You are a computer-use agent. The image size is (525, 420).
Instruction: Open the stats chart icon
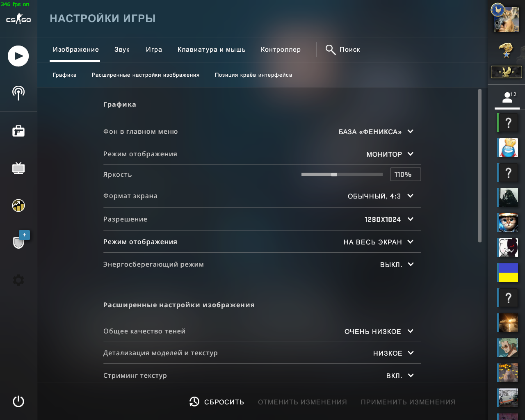coord(18,205)
